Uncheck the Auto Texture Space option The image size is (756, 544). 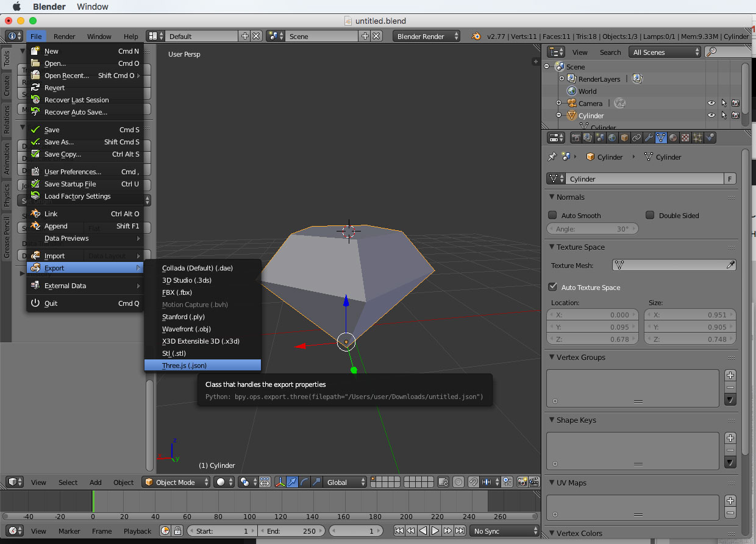pyautogui.click(x=552, y=287)
